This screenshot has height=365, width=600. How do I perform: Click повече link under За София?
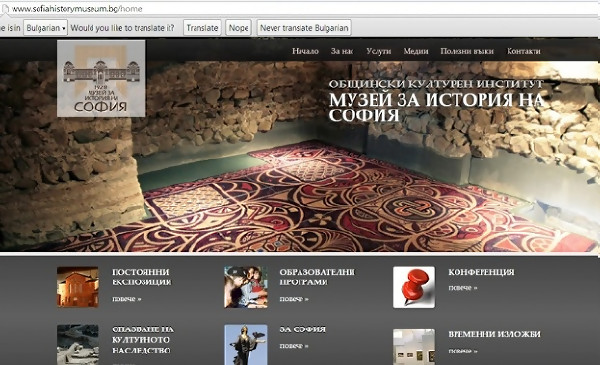(294, 346)
